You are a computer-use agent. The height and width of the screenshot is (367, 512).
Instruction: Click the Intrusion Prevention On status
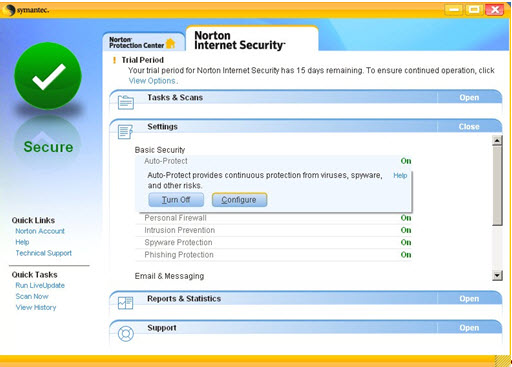406,230
